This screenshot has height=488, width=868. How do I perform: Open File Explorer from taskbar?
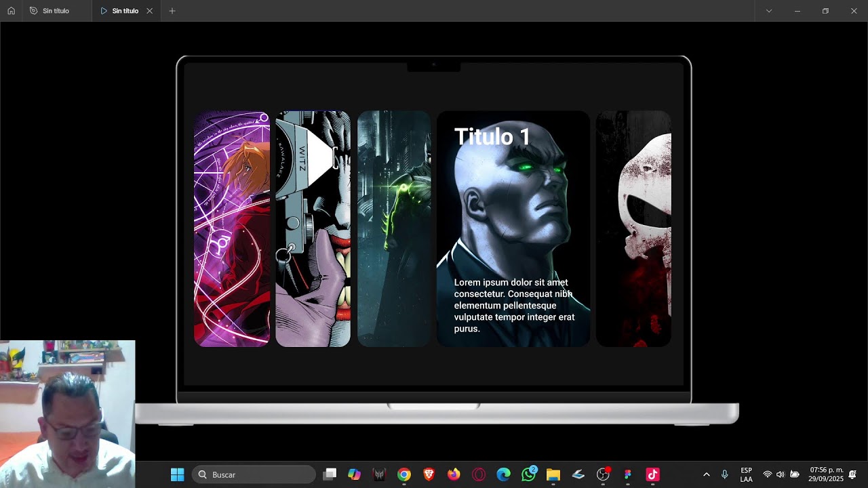[x=553, y=474]
